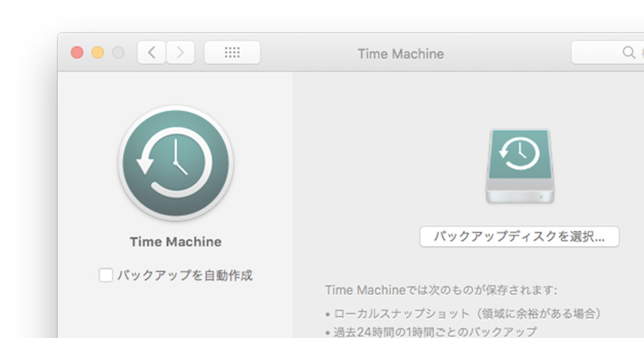644x338 pixels.
Task: Click the magnifying glass search icon
Action: [x=628, y=53]
